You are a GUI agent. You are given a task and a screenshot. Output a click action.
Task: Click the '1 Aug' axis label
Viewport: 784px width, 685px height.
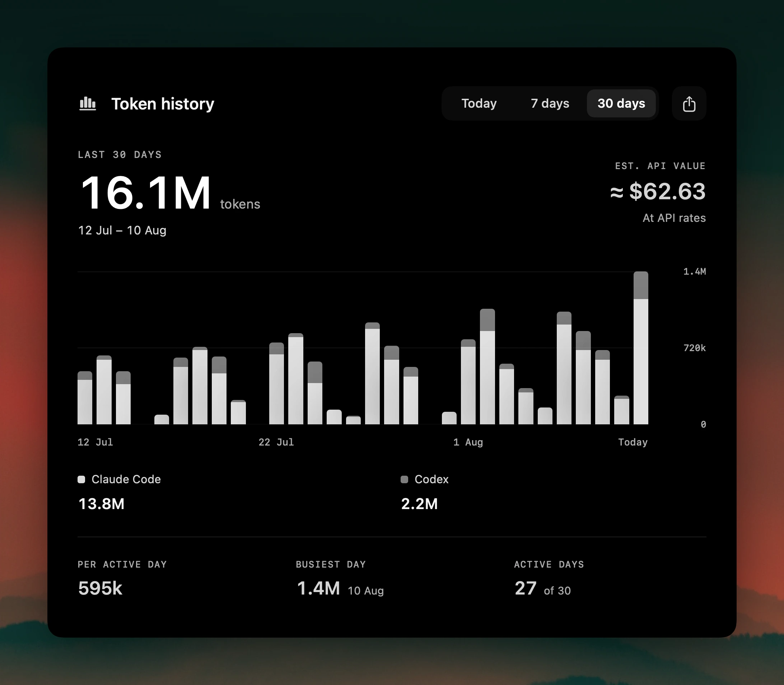click(x=468, y=442)
